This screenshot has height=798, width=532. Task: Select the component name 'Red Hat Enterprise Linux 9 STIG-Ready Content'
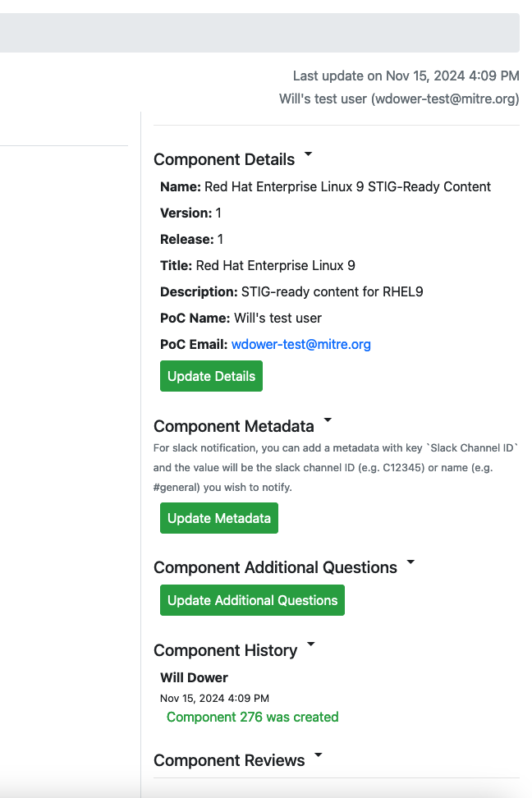click(347, 186)
